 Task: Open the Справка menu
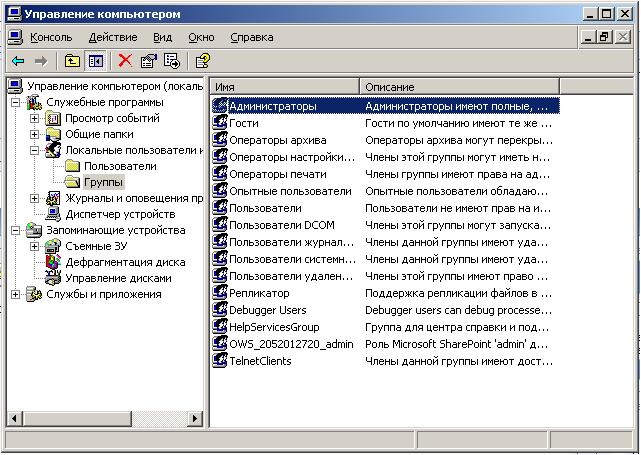coord(252,38)
